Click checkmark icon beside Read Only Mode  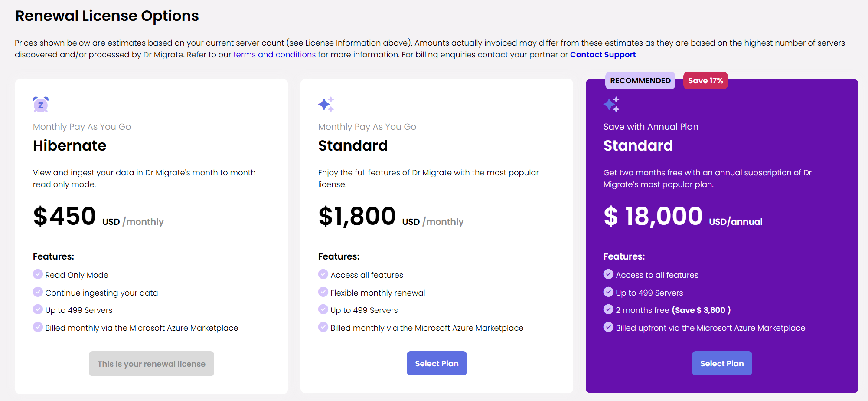38,274
